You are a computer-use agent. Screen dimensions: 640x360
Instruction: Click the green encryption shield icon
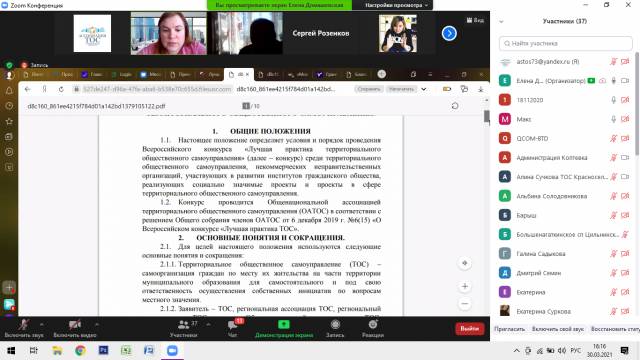(9, 65)
